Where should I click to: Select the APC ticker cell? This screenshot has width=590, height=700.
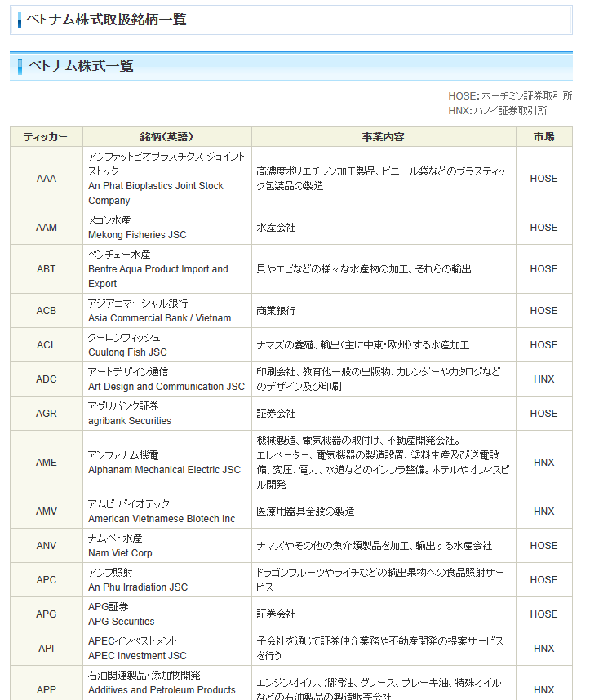[46, 579]
